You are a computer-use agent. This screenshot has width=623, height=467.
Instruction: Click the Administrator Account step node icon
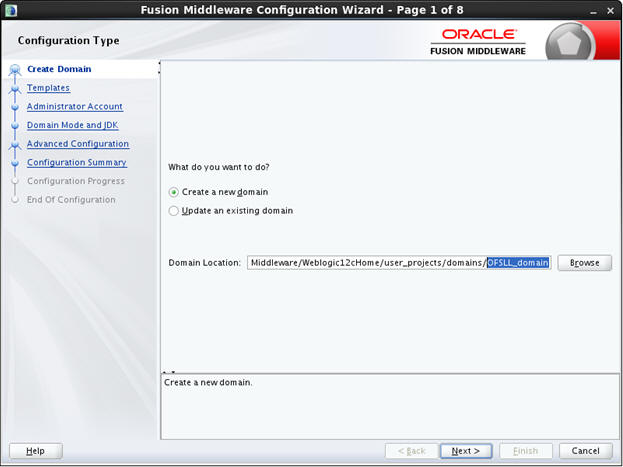click(x=15, y=107)
